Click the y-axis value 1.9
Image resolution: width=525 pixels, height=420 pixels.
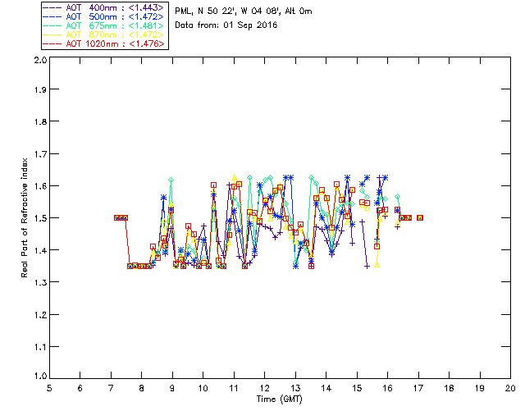pyautogui.click(x=40, y=89)
